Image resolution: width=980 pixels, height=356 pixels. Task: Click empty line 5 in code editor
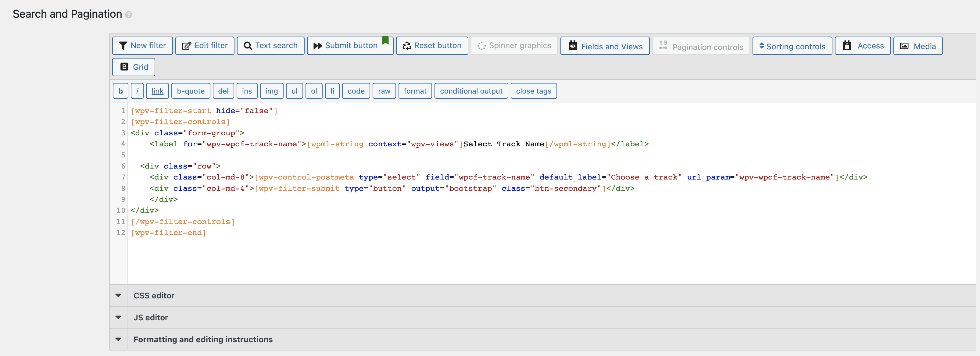pyautogui.click(x=552, y=155)
